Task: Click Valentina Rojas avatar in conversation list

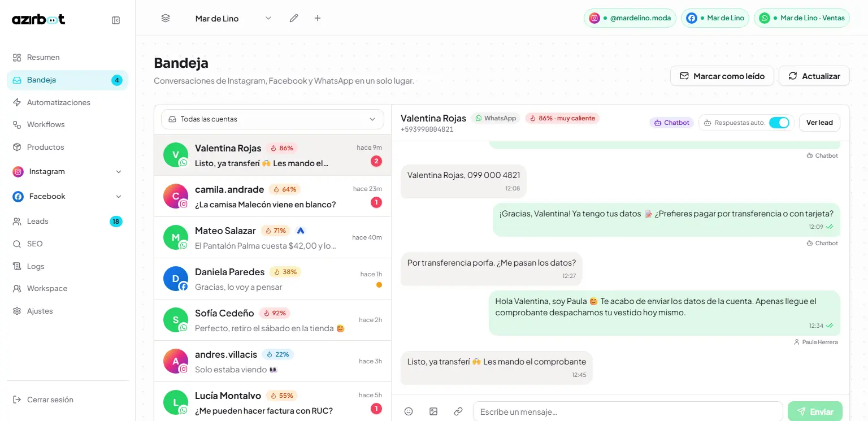Action: 176,155
